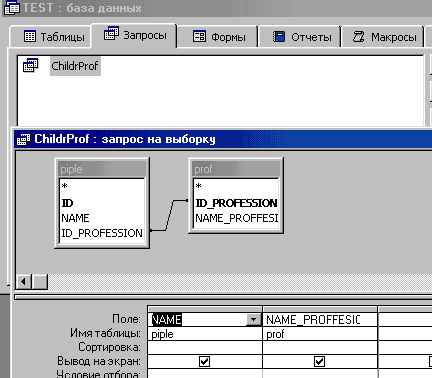Click the left scroll arrow of diagram pane
The height and width of the screenshot is (378, 432).
click(x=23, y=282)
